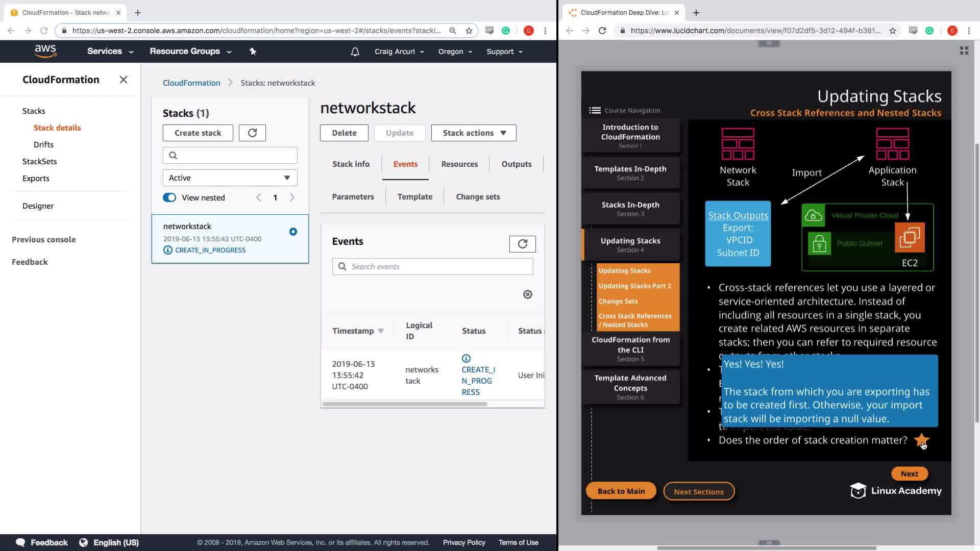Viewport: 980px width, 551px height.
Task: Click the events table horizontal scrollbar
Action: [x=404, y=404]
